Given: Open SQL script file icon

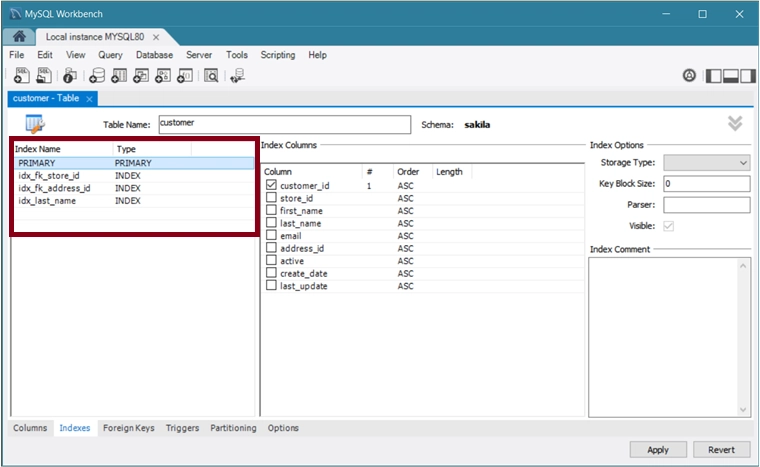Looking at the screenshot, I should pos(44,75).
